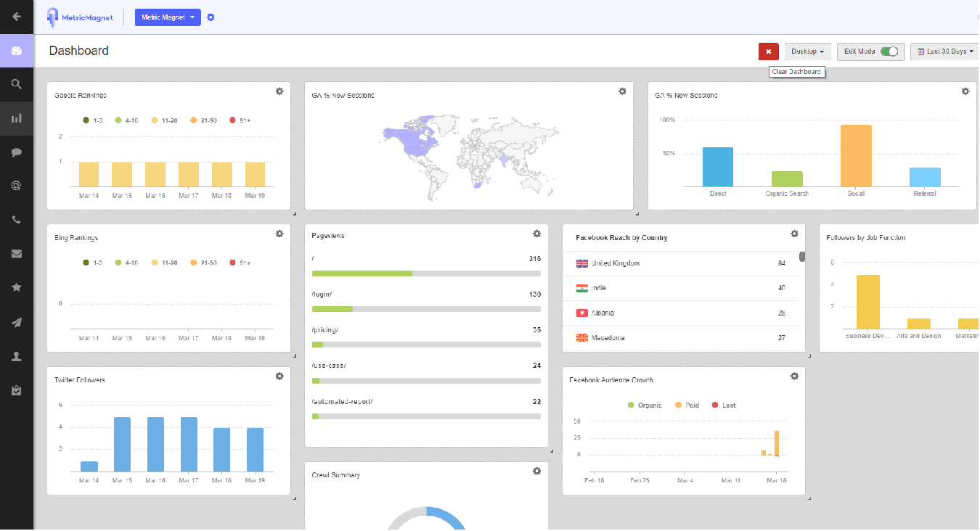Open the @ symbol icon in sidebar

(17, 186)
